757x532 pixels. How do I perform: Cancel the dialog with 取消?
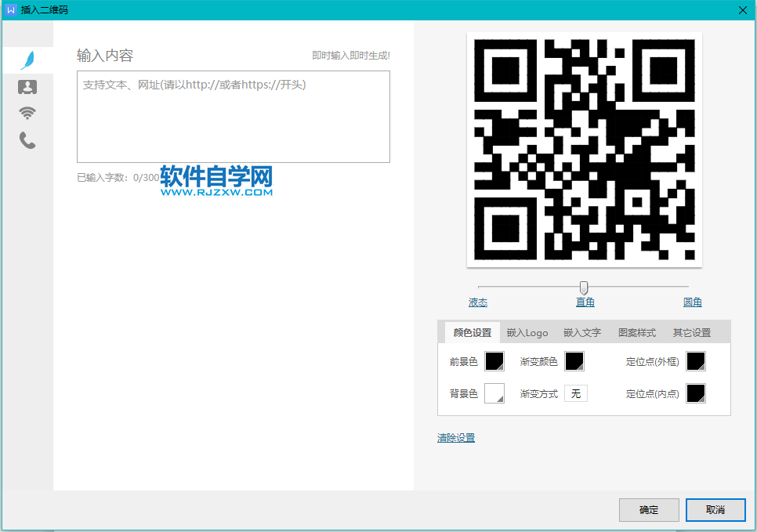715,509
